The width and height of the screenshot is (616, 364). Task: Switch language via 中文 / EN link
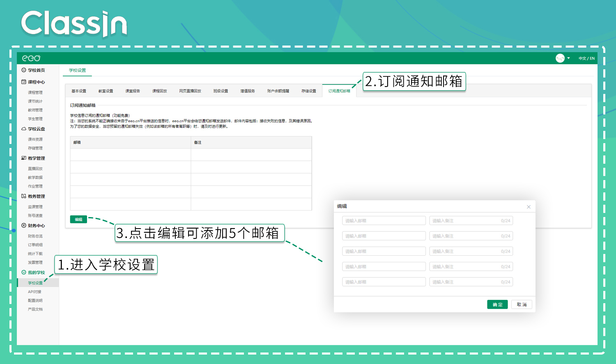click(x=586, y=59)
